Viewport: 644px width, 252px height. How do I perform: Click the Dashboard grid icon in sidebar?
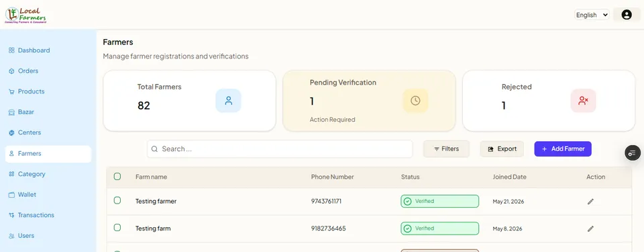[11, 50]
